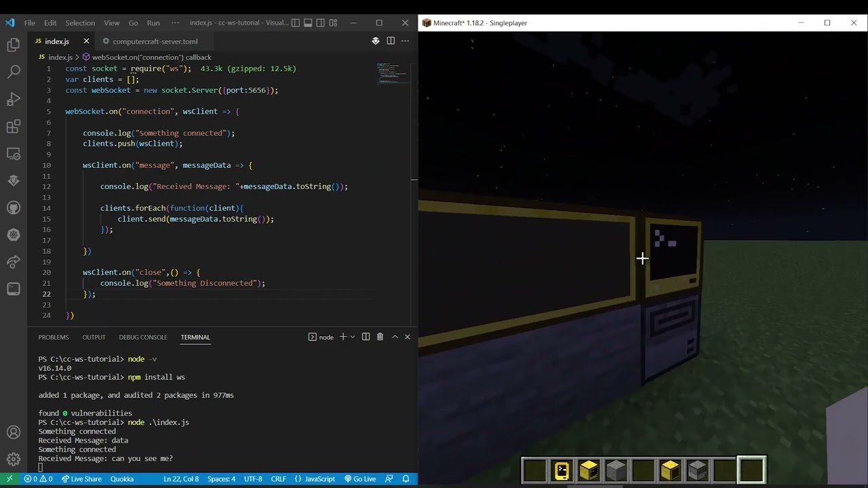Image resolution: width=868 pixels, height=488 pixels.
Task: Click Go Live in status bar
Action: 359,479
